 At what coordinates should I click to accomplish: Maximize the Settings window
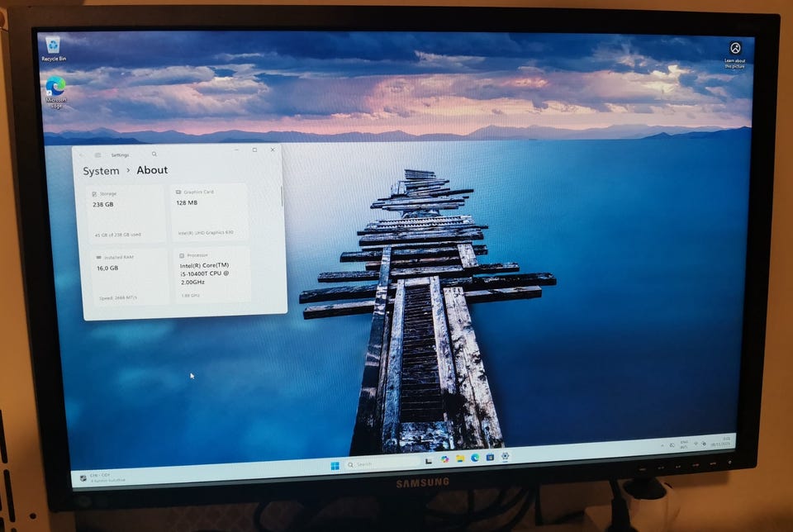(x=255, y=150)
